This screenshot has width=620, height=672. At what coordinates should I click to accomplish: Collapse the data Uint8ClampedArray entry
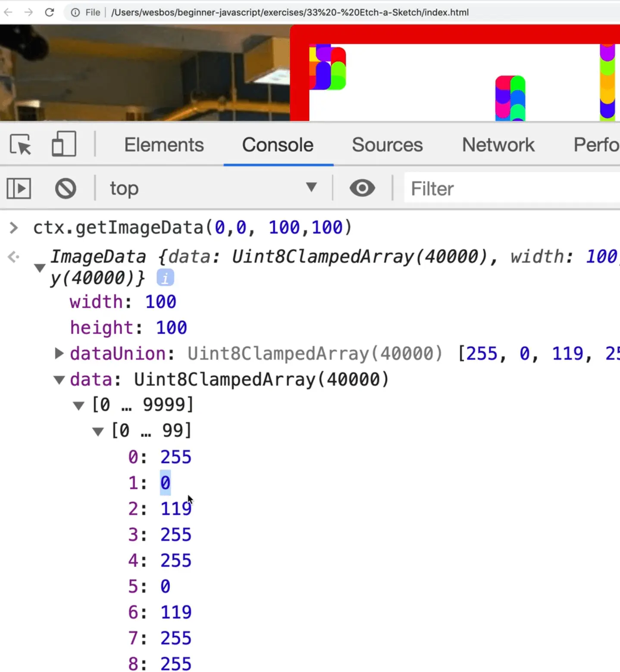tap(59, 380)
